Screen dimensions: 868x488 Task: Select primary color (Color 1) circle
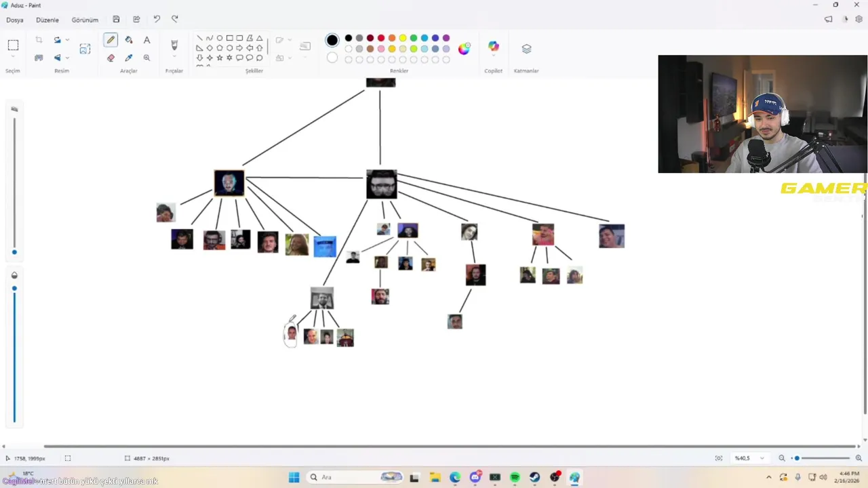332,41
